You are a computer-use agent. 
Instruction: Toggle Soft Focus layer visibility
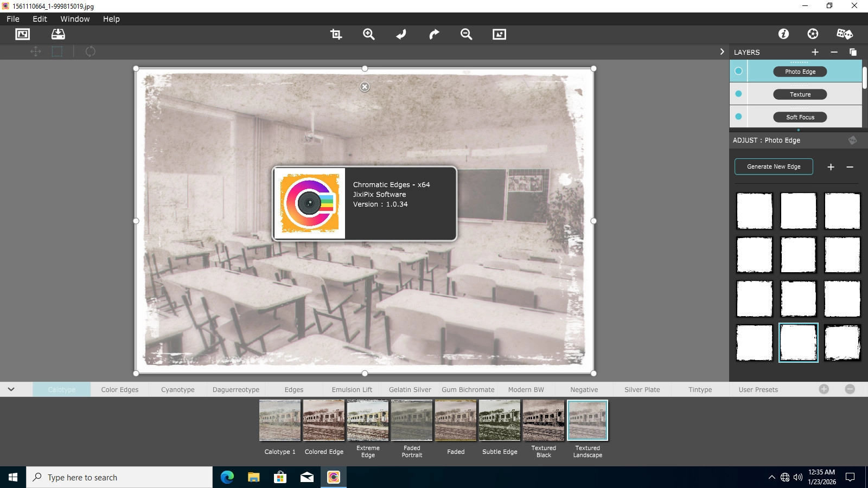(738, 117)
